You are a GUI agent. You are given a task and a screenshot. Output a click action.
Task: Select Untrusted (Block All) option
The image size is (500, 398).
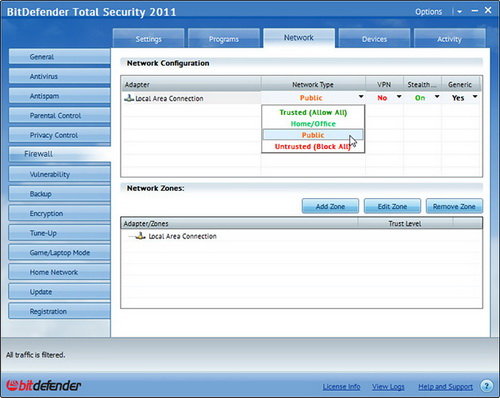click(x=313, y=146)
